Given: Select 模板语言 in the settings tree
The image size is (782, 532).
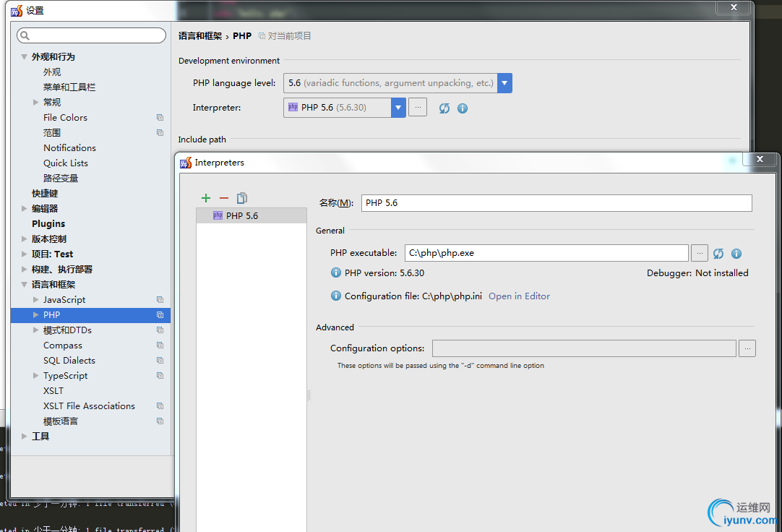Looking at the screenshot, I should [60, 421].
